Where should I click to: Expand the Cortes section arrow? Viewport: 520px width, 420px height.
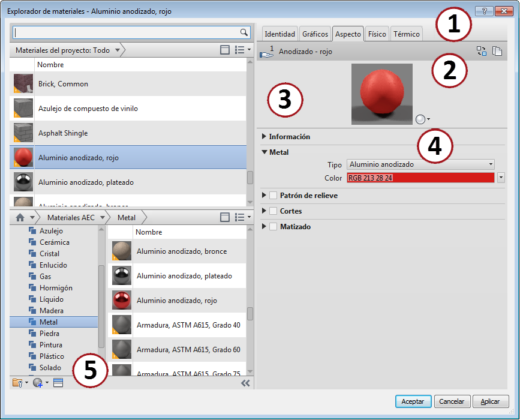pyautogui.click(x=264, y=211)
